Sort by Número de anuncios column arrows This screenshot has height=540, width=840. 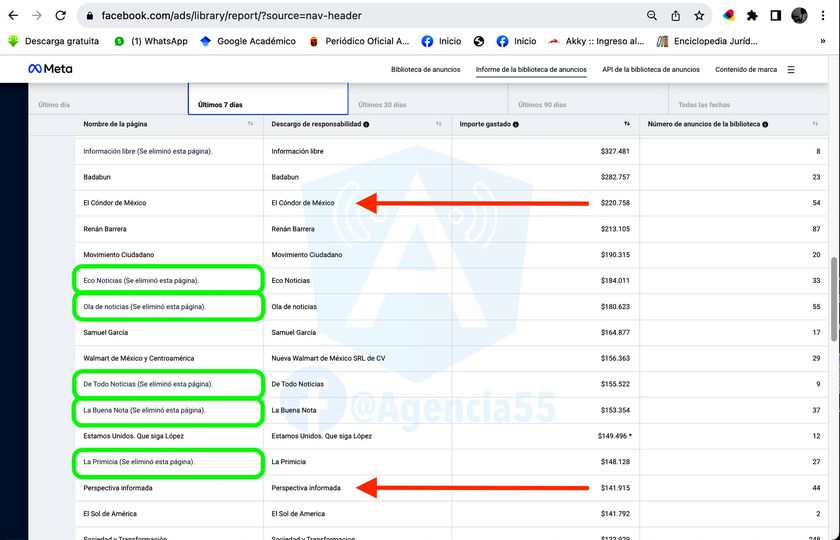click(815, 124)
